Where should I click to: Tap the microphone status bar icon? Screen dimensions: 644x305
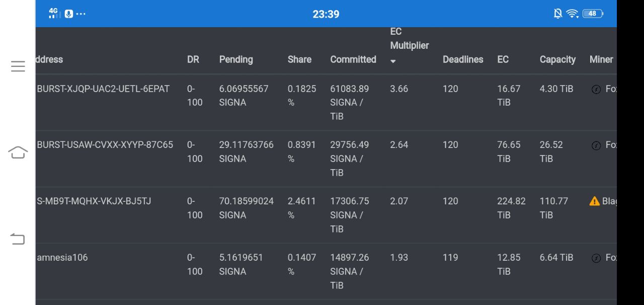pyautogui.click(x=69, y=14)
